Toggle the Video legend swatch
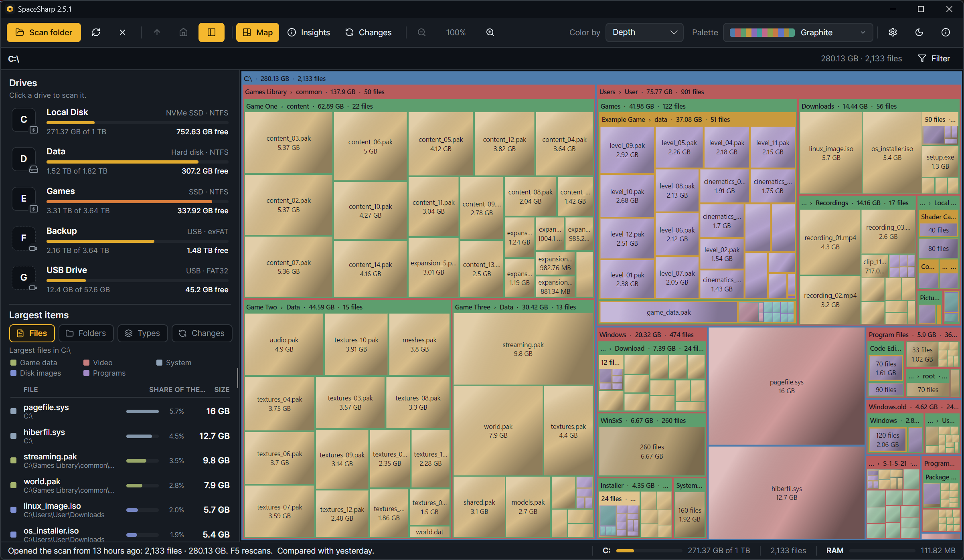 [86, 363]
